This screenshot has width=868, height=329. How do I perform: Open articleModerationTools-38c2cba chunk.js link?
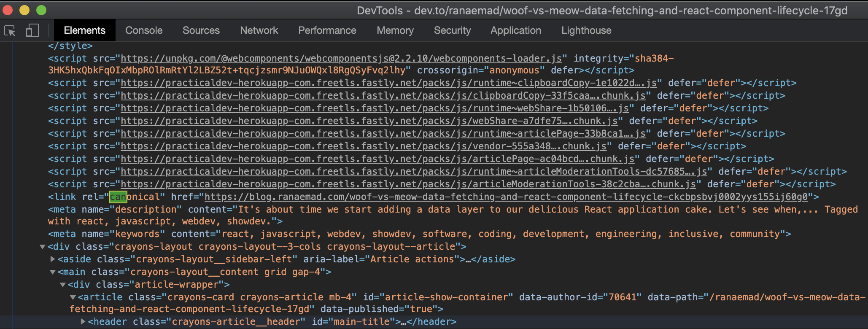coord(408,184)
